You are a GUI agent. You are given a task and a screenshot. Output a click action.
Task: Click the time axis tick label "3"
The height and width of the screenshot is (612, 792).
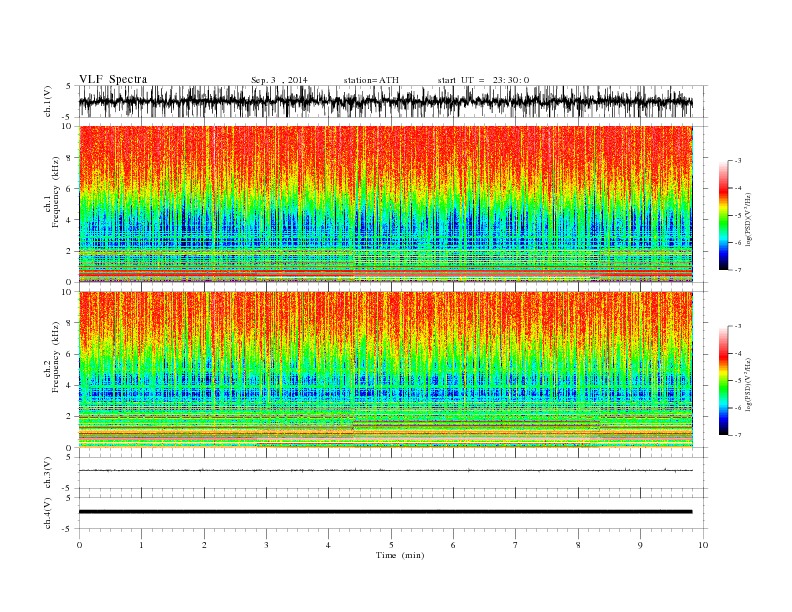(266, 545)
